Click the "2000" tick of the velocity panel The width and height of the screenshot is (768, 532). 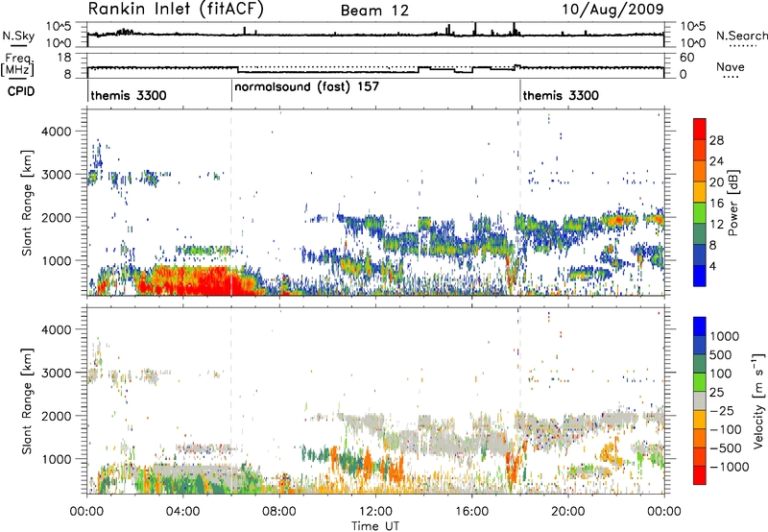(57, 416)
